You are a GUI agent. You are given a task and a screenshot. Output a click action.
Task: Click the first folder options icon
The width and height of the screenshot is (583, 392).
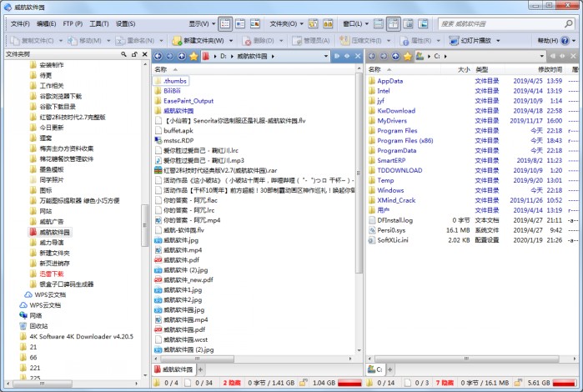coord(313,24)
